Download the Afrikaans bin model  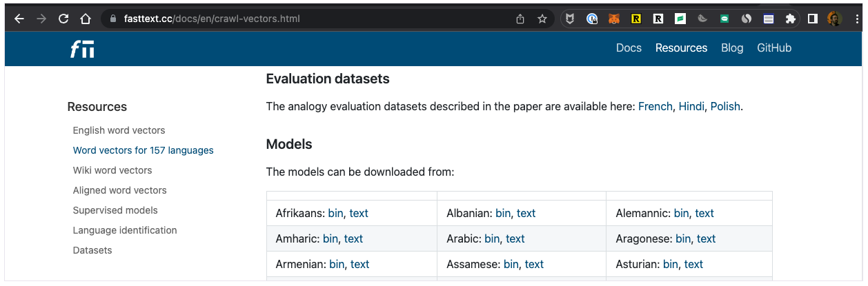coord(335,214)
